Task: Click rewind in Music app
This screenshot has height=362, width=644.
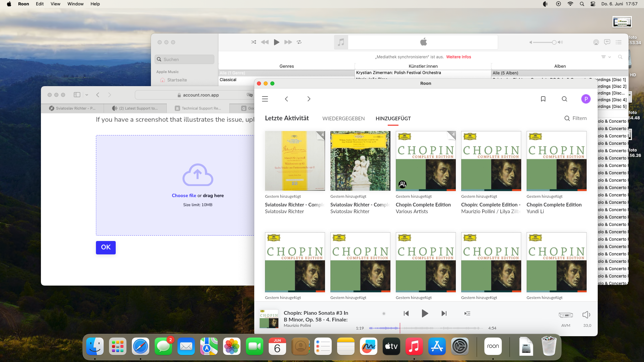Action: point(265,42)
